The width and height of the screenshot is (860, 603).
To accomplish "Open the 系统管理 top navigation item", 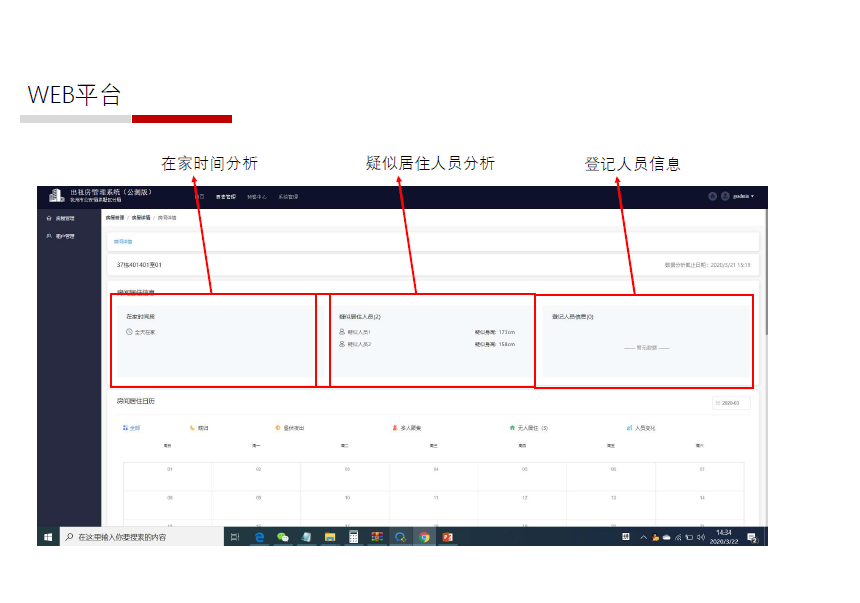I will tap(288, 196).
